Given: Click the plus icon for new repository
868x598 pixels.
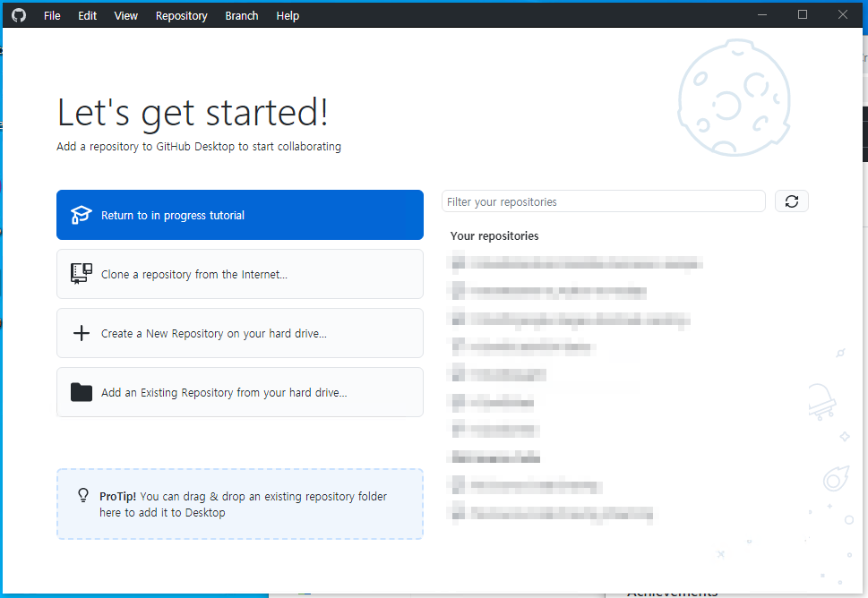Looking at the screenshot, I should click(x=82, y=333).
